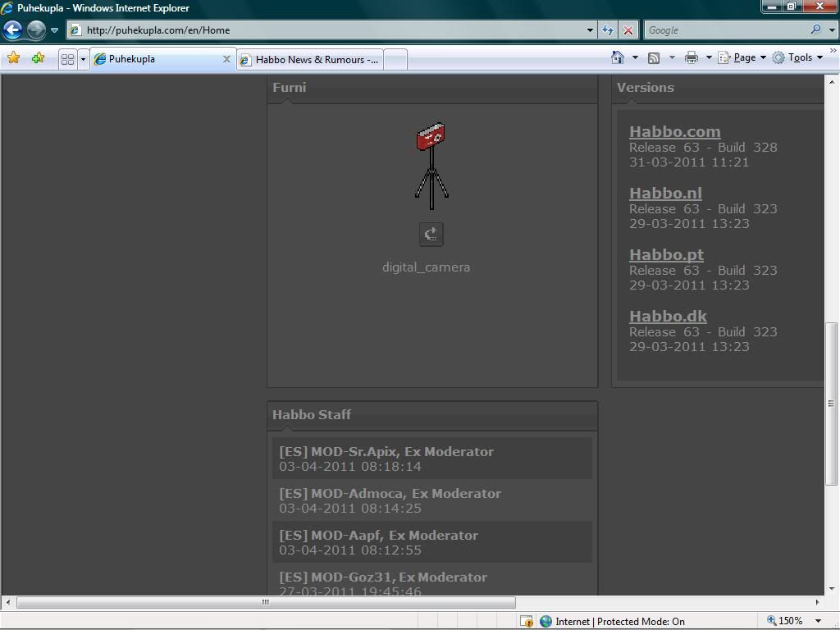Click the search magnifier icon
Image resolution: width=840 pixels, height=630 pixels.
pos(815,30)
